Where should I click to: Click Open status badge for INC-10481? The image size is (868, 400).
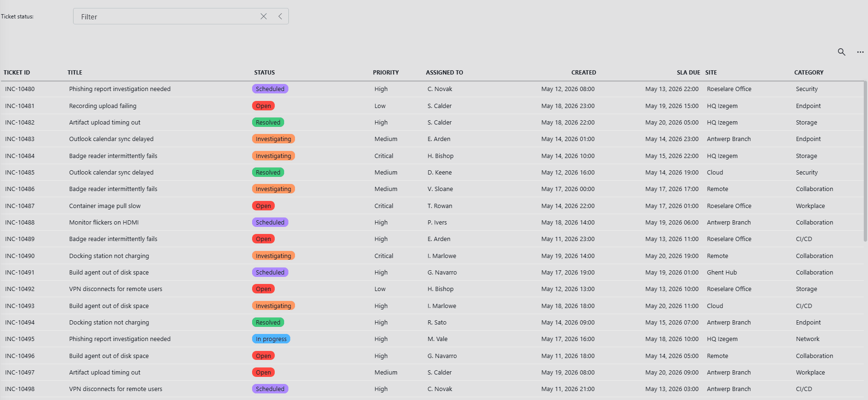(263, 106)
